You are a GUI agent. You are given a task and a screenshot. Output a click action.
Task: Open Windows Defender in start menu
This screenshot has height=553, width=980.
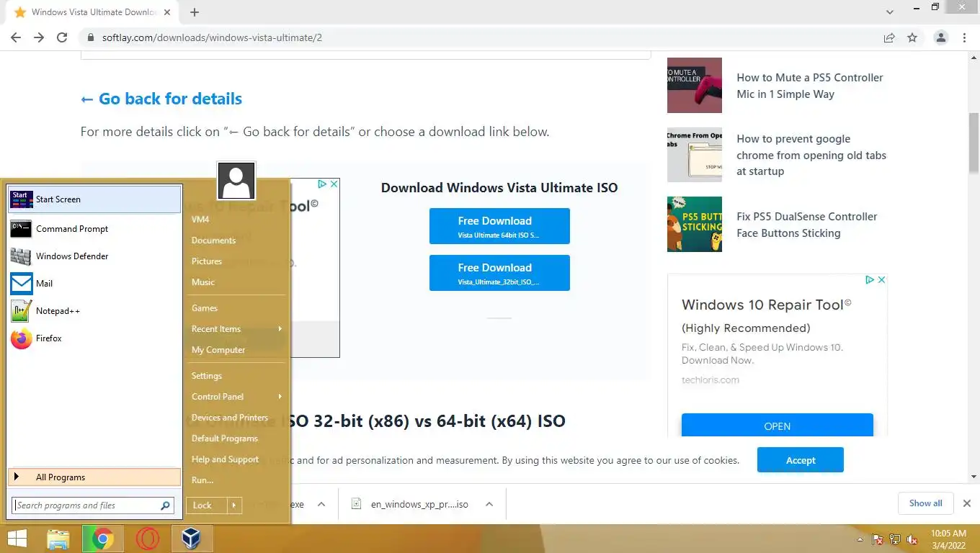click(x=94, y=256)
